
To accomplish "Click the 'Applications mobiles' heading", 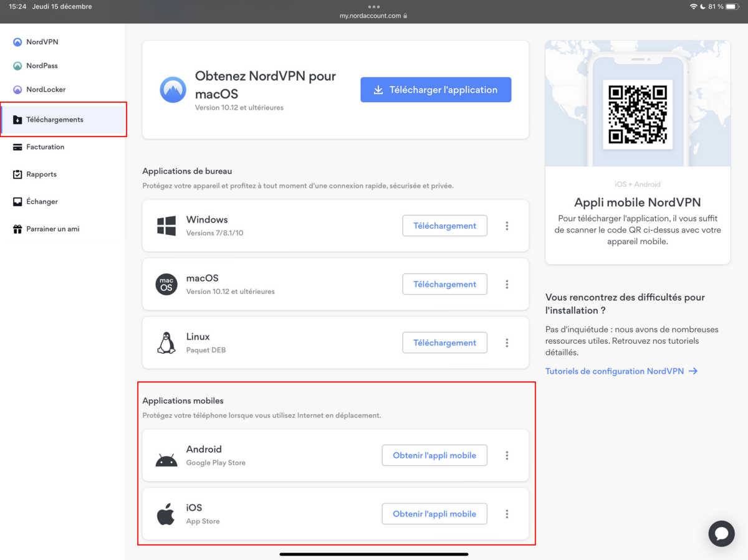I will 183,401.
